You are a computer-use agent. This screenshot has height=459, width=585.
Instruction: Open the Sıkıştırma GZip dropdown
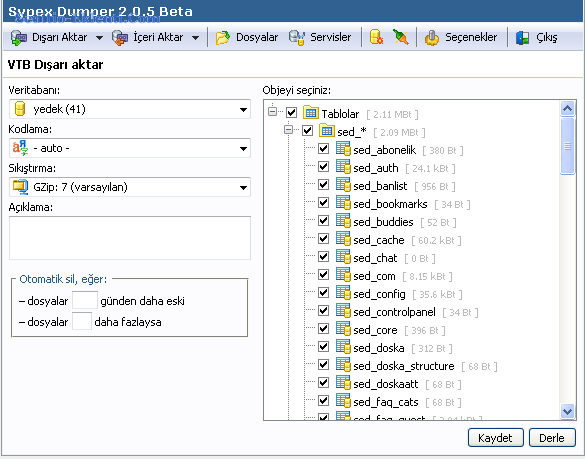130,187
